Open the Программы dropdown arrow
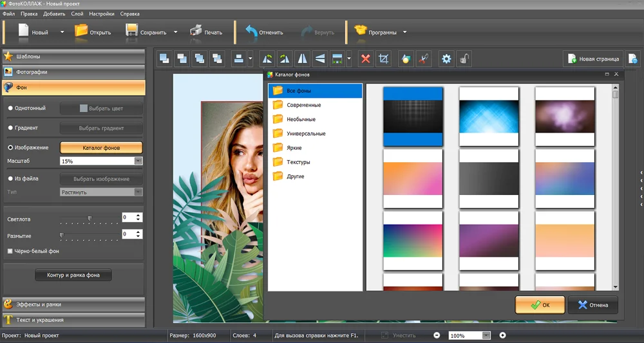The image size is (644, 343). pyautogui.click(x=404, y=32)
